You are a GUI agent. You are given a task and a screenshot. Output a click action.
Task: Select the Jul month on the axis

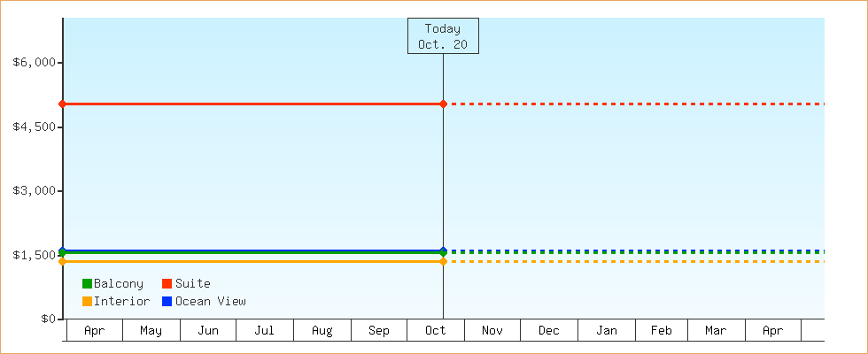coord(264,331)
